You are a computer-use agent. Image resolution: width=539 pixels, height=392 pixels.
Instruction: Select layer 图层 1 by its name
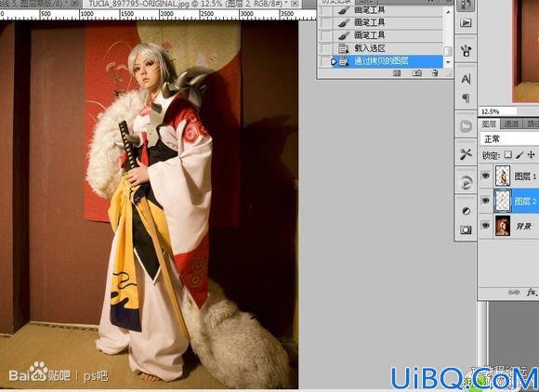[x=525, y=176]
